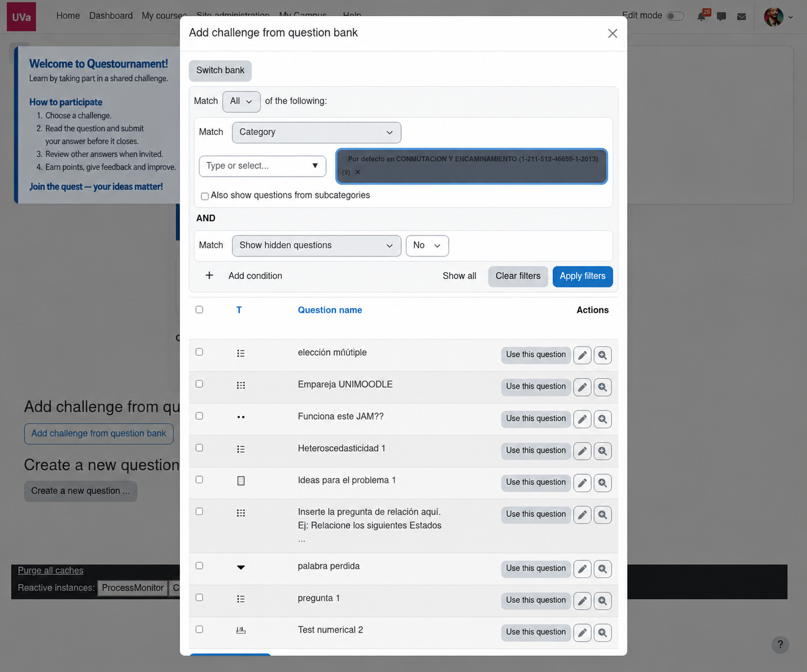Use this question for 'palabra perdida'
The width and height of the screenshot is (807, 672).
click(536, 569)
